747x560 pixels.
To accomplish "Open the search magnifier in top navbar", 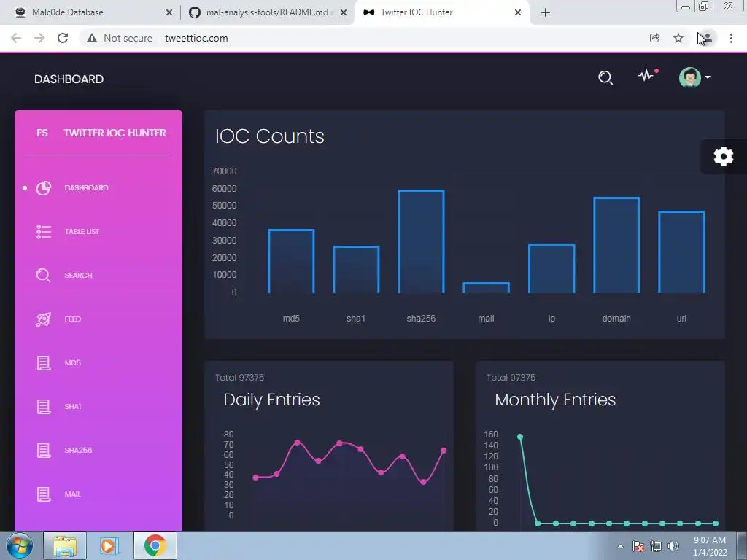I will pos(605,77).
